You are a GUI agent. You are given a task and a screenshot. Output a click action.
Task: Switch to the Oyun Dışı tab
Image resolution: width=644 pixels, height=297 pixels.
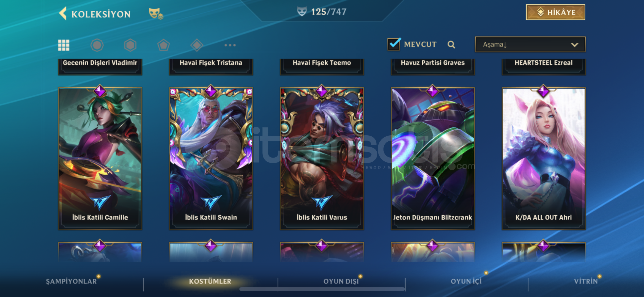pyautogui.click(x=341, y=281)
